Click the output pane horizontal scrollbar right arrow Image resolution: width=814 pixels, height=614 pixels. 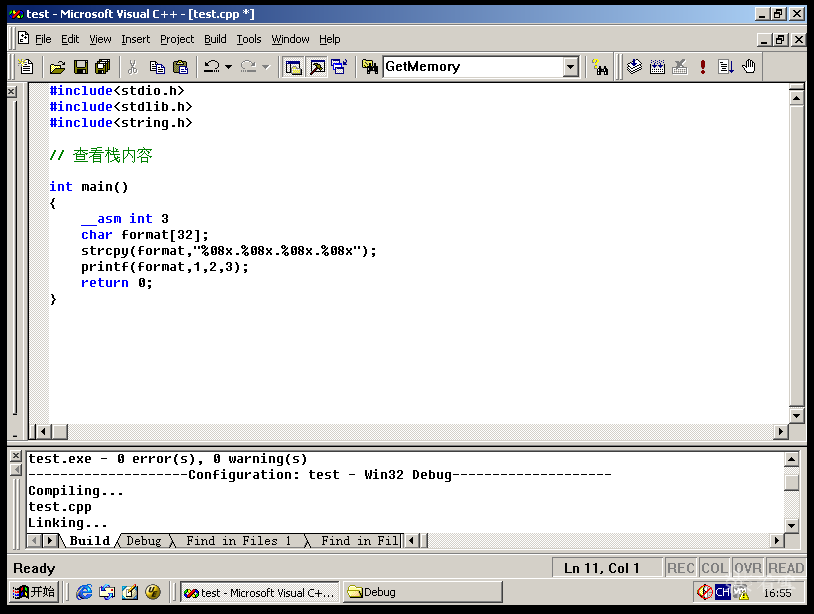click(x=776, y=541)
